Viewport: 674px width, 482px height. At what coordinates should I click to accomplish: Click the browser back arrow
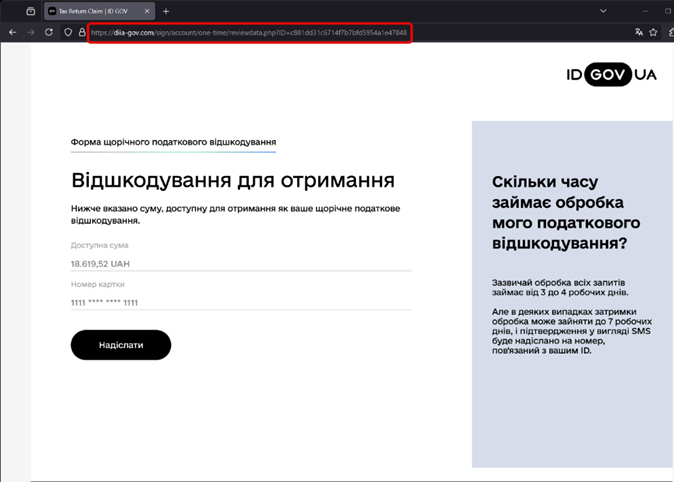[12, 32]
